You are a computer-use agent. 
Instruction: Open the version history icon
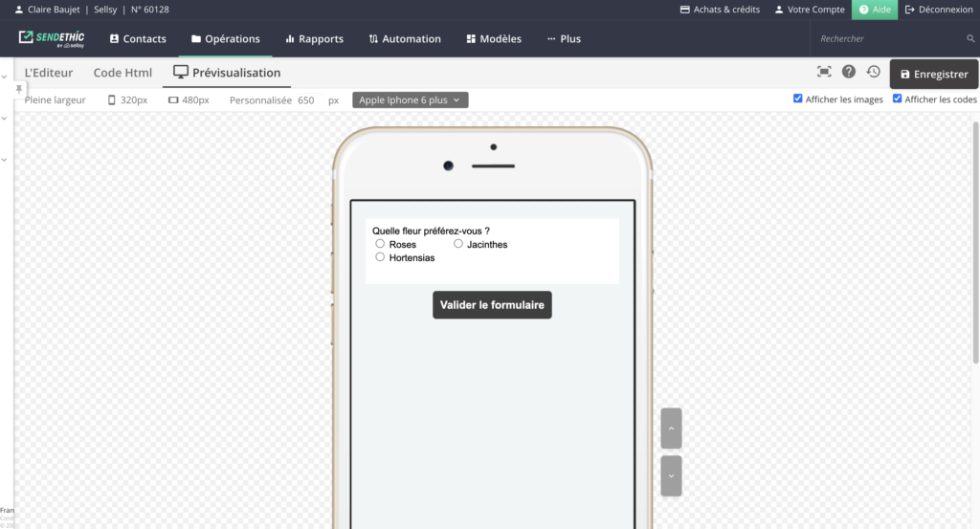[x=873, y=72]
